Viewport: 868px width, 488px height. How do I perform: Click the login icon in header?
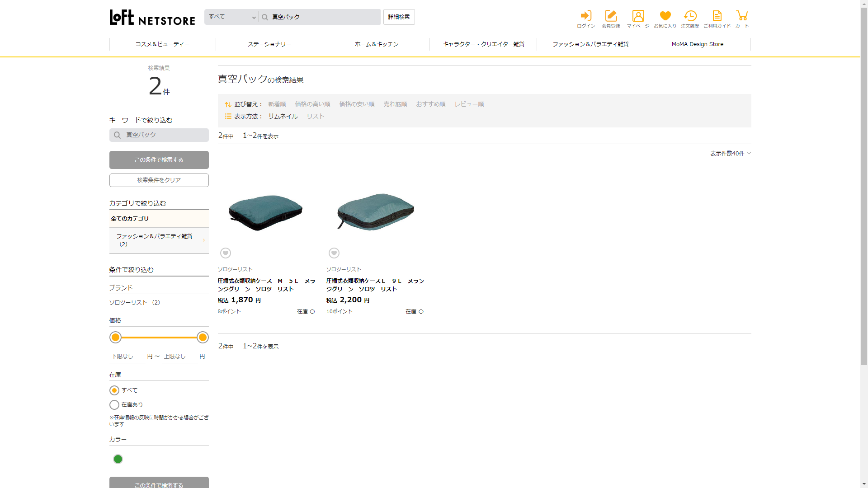pos(586,16)
